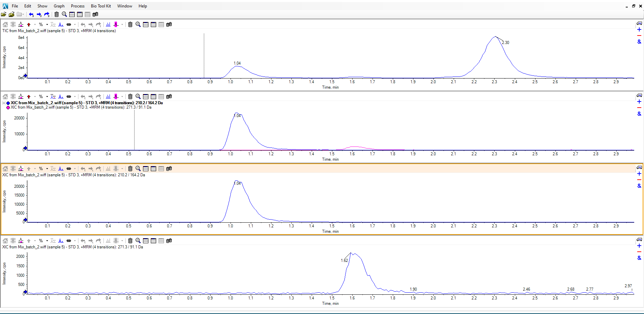Image resolution: width=644 pixels, height=314 pixels.
Task: Go to next sample with blue right arrow
Action: 39,14
